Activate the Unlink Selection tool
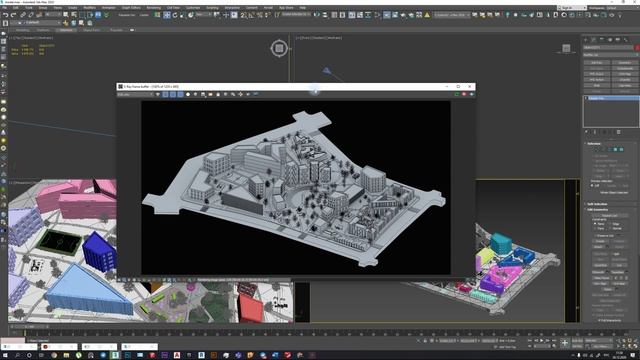 click(x=31, y=15)
